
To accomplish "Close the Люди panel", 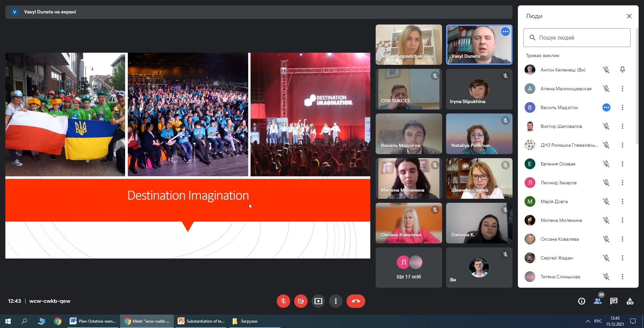I will point(629,16).
